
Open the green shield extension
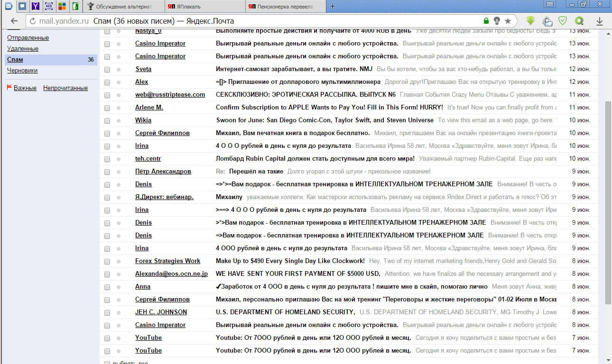(x=563, y=21)
